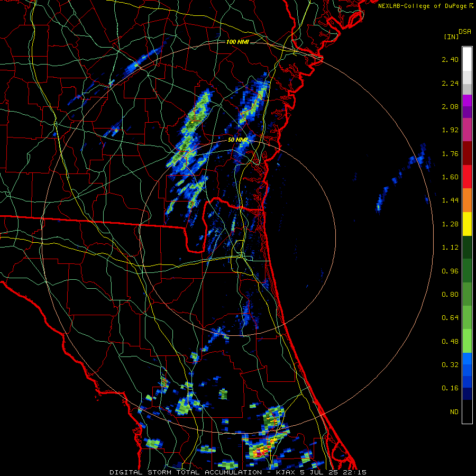This screenshot has height=476, width=476.
Task: Click the 1.44 legend value
Action: click(450, 200)
